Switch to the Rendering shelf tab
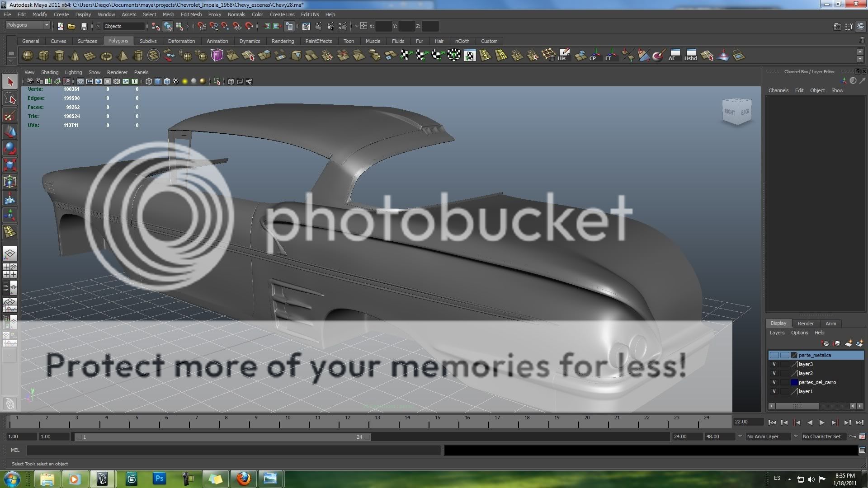The height and width of the screenshot is (488, 868). (283, 41)
